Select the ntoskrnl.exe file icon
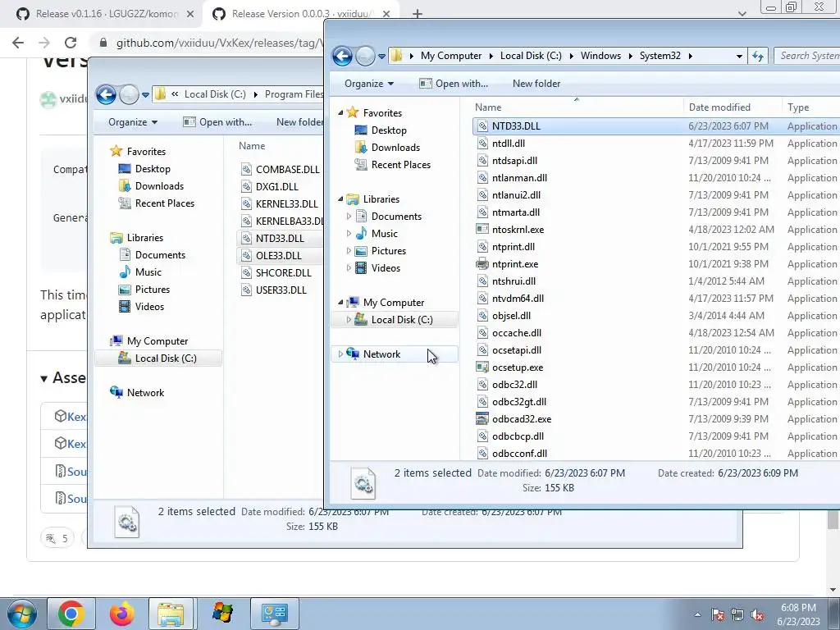Viewport: 840px width, 630px height. point(482,230)
